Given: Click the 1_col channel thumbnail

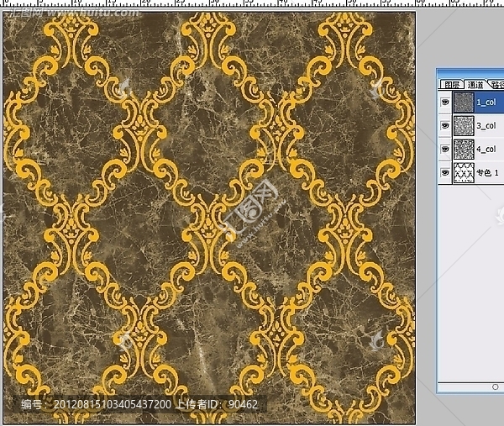Looking at the screenshot, I should [464, 103].
